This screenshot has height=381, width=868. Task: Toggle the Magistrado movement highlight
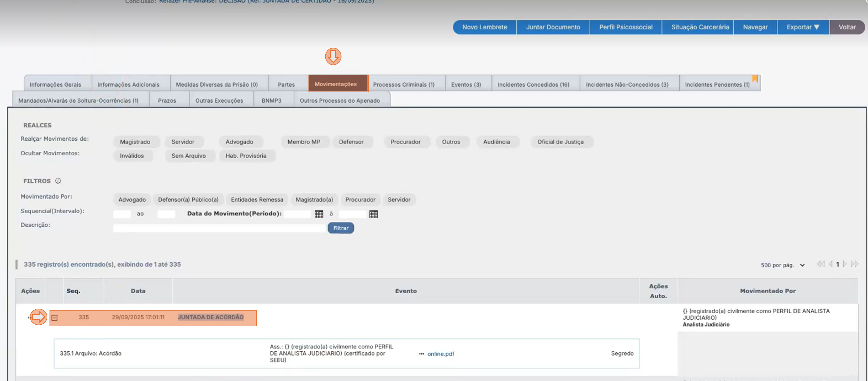[x=136, y=141]
